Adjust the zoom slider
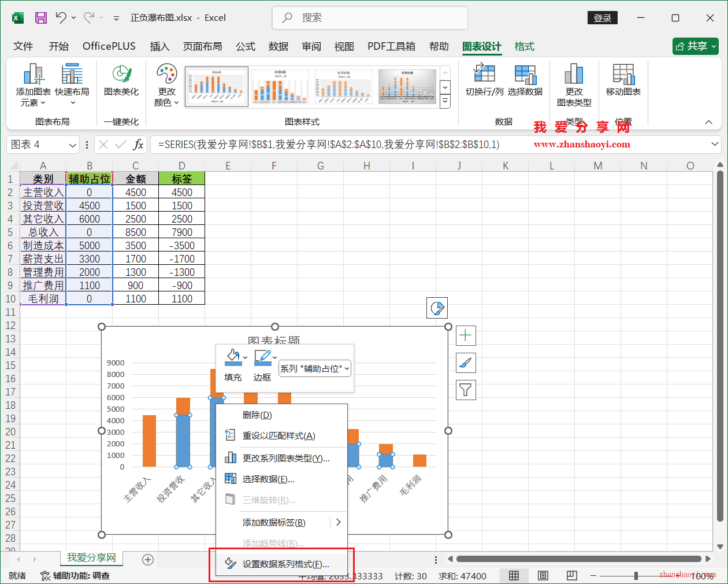 click(637, 576)
